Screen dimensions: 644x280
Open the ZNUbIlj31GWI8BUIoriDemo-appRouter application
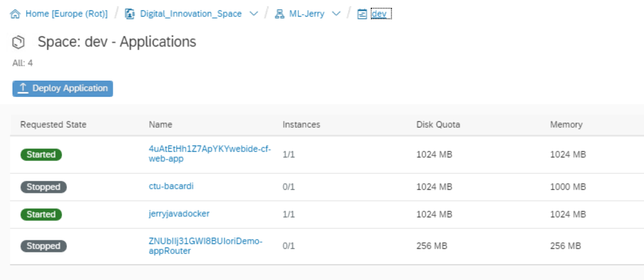click(205, 246)
